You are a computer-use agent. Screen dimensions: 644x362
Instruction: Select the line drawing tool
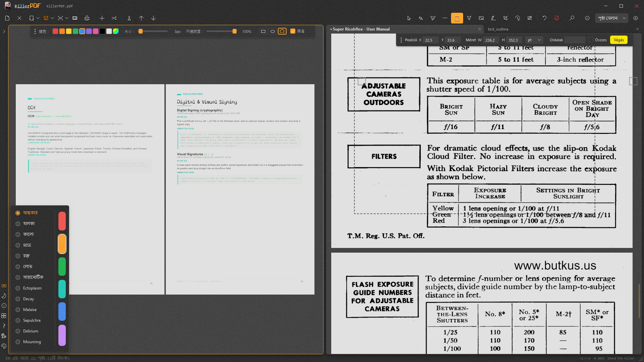pos(445,18)
